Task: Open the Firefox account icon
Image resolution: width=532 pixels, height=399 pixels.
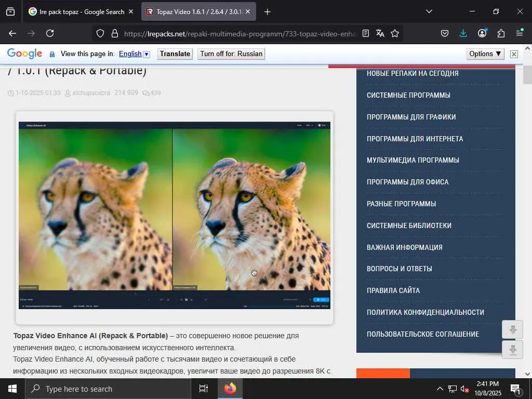Action: tap(482, 33)
